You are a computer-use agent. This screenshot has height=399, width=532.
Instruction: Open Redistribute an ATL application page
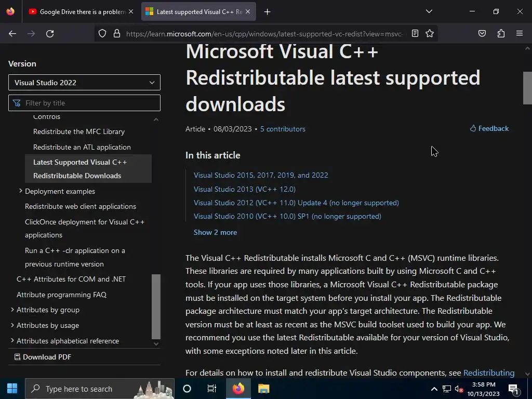82,147
